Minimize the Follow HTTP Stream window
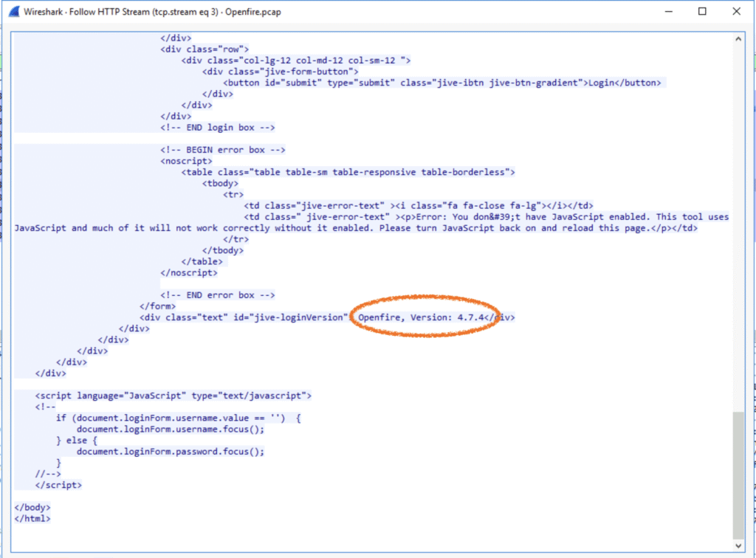The image size is (756, 558). click(667, 12)
